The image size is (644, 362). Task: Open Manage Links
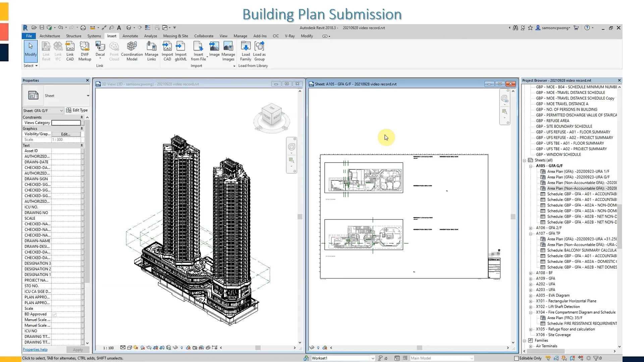(151, 50)
